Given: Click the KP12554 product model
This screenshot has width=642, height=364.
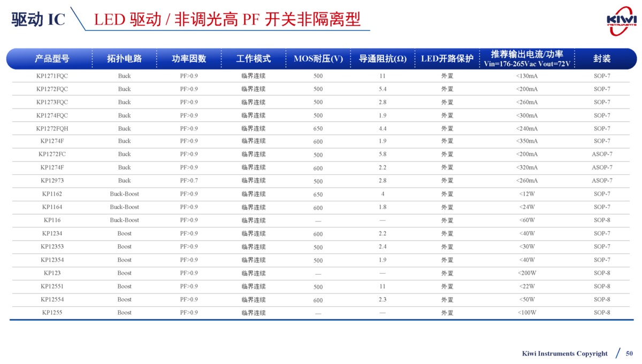Looking at the screenshot, I should [x=52, y=299].
